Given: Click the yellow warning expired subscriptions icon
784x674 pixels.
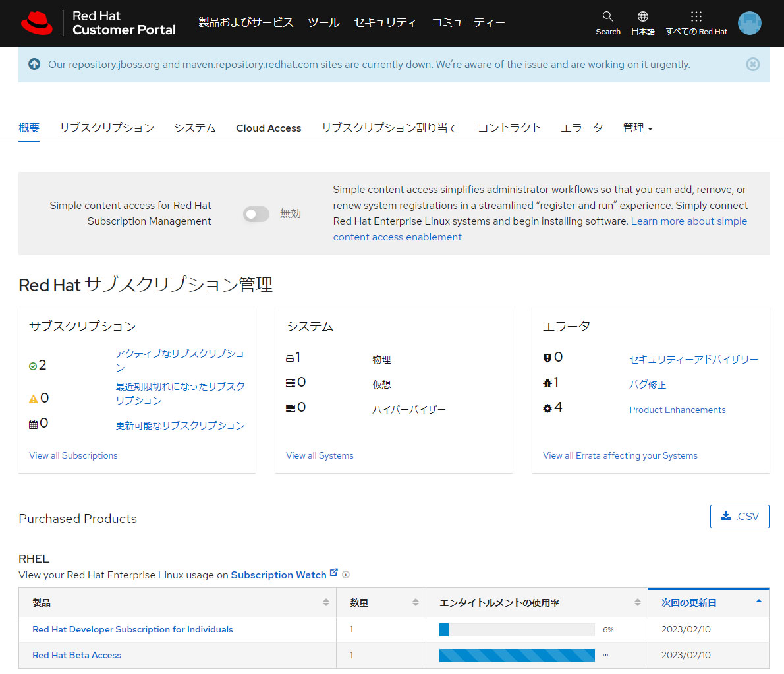Looking at the screenshot, I should (34, 399).
